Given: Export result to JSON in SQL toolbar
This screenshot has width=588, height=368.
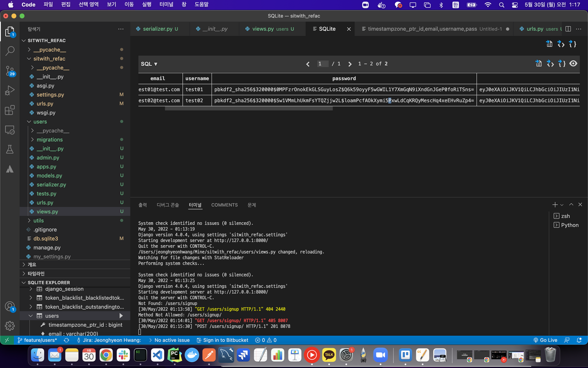Looking at the screenshot, I should pos(562,63).
